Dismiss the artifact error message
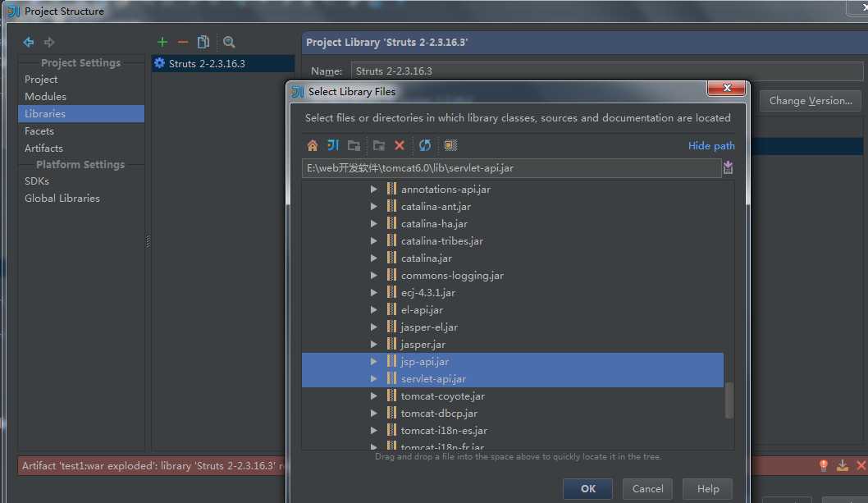The image size is (868, 503). 861,466
